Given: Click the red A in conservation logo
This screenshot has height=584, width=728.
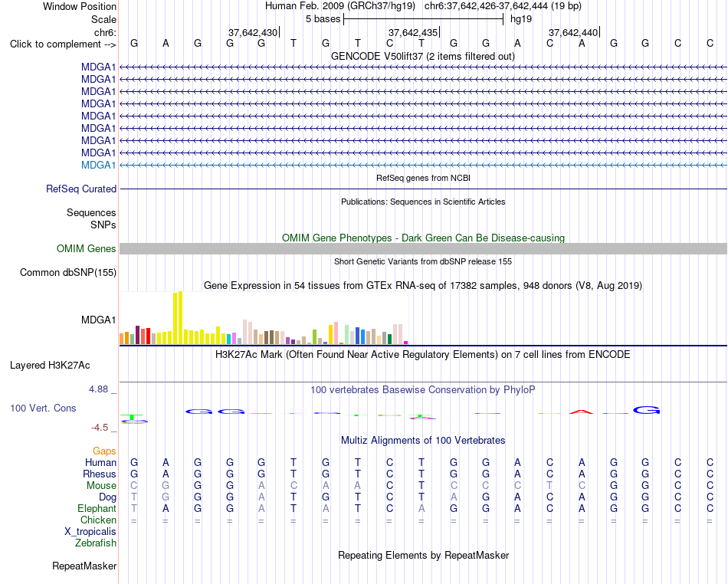Looking at the screenshot, I should (582, 412).
